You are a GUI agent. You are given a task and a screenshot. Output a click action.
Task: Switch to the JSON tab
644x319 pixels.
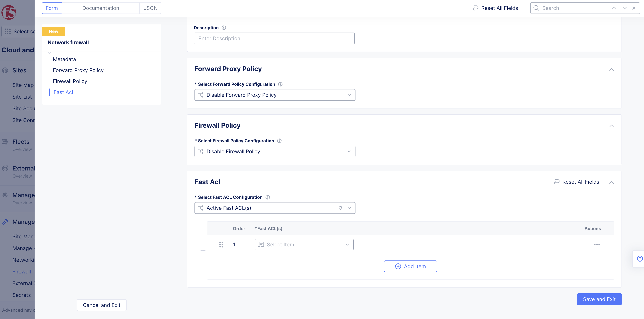click(150, 8)
